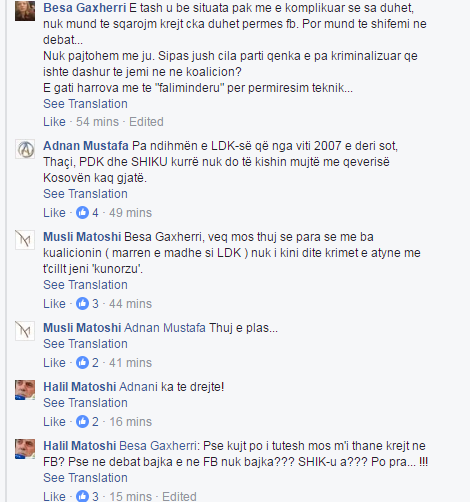This screenshot has height=502, width=470.
Task: Click like icon on 41 mins comment
Action: click(82, 363)
